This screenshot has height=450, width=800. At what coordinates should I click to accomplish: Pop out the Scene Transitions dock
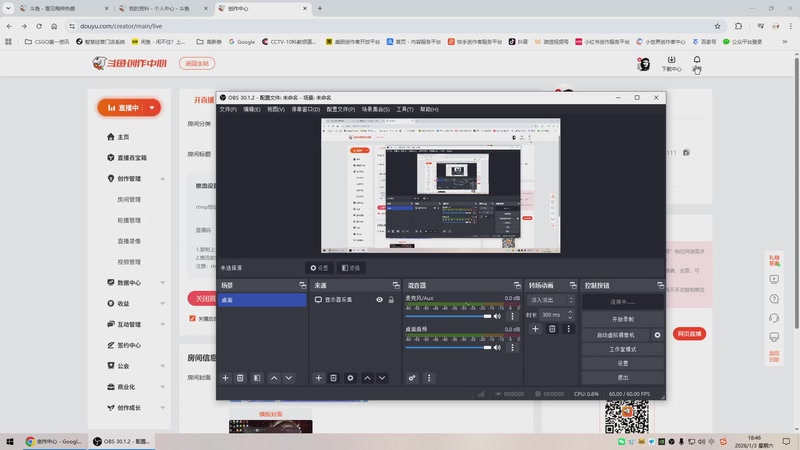click(573, 285)
